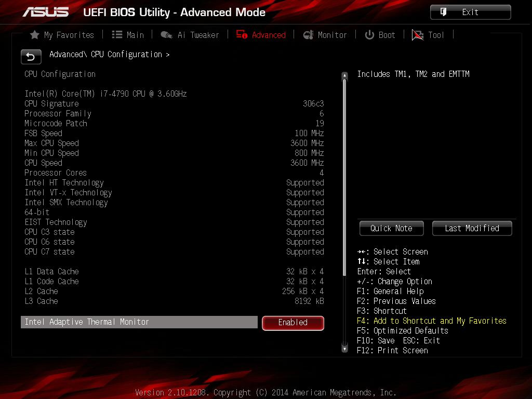Select the Advanced tab
532x399 pixels.
tap(261, 35)
